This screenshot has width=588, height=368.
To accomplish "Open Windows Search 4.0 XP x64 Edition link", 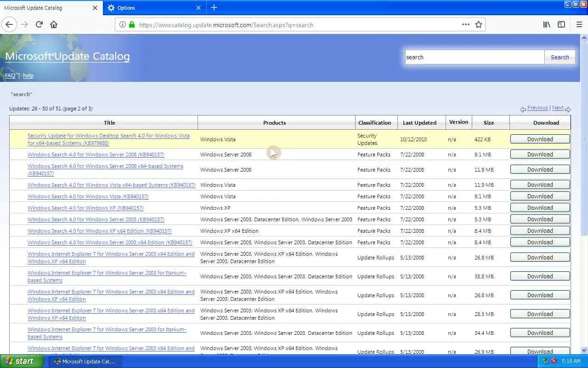I will [99, 231].
